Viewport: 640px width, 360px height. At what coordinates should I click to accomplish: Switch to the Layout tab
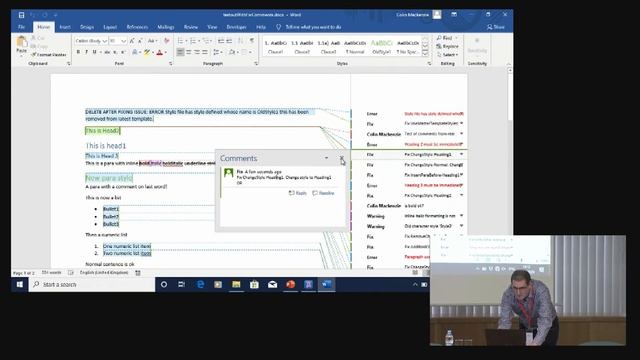tap(110, 27)
